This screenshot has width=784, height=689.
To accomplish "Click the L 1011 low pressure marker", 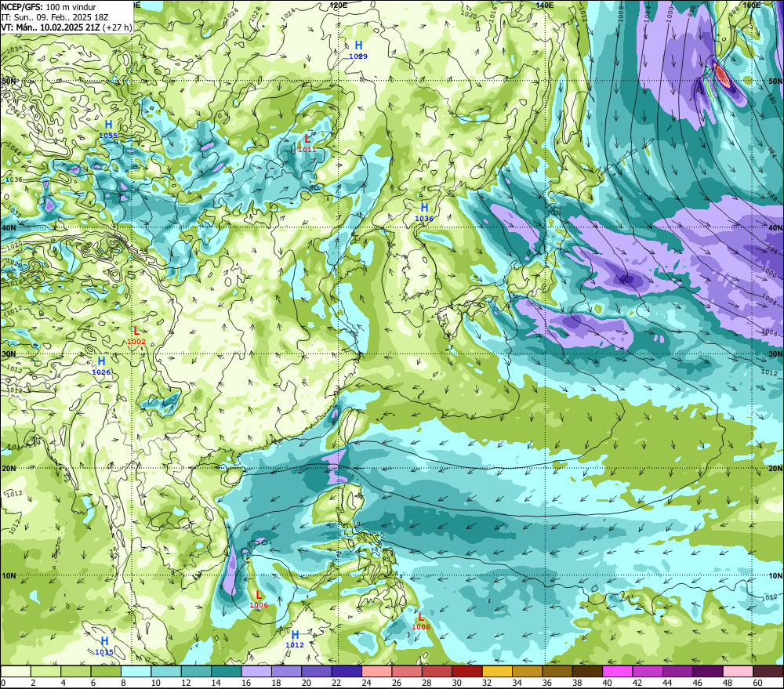I will pyautogui.click(x=307, y=143).
